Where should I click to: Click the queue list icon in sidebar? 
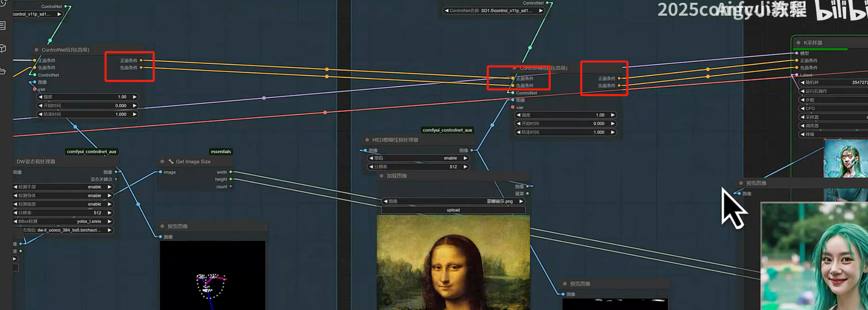(3, 26)
